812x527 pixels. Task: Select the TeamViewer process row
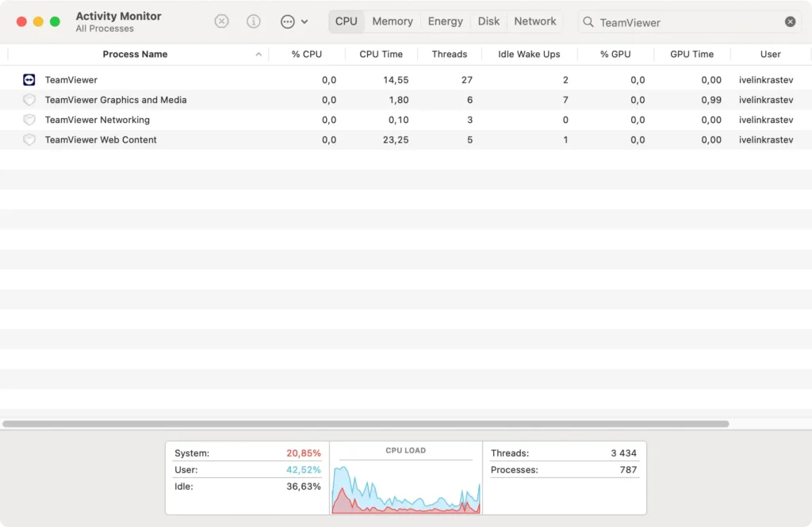(x=406, y=80)
